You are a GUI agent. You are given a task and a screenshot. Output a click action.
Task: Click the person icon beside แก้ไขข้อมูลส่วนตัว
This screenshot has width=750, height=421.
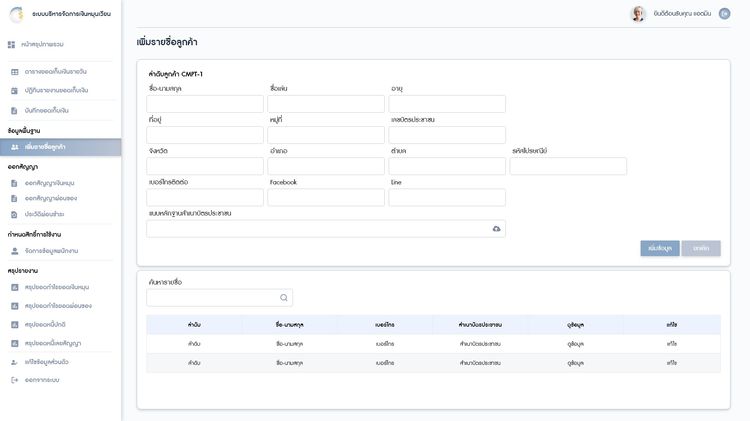[14, 362]
